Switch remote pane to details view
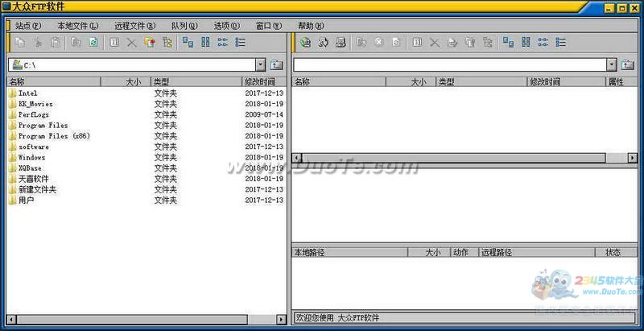The height and width of the screenshot is (331, 644). pyautogui.click(x=560, y=43)
